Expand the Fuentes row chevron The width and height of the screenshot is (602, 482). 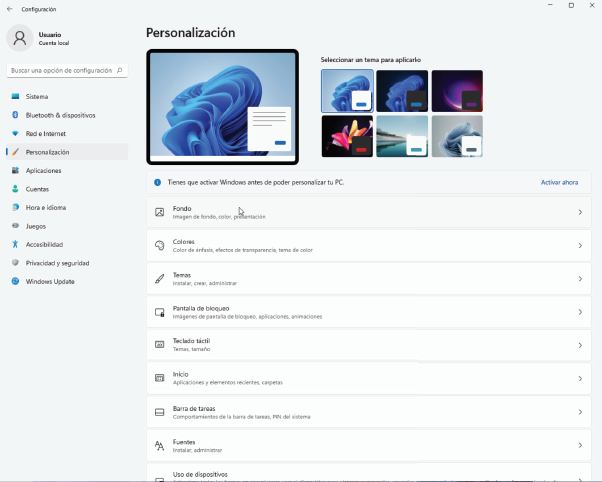(580, 446)
